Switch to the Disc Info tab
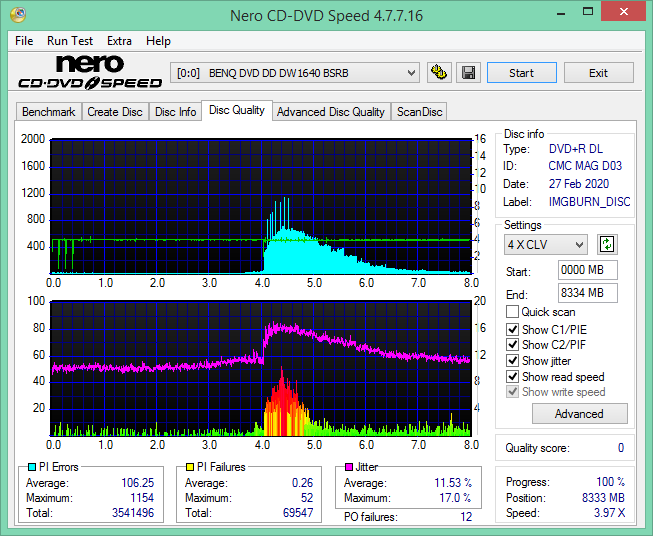Image resolution: width=653 pixels, height=536 pixels. (175, 112)
